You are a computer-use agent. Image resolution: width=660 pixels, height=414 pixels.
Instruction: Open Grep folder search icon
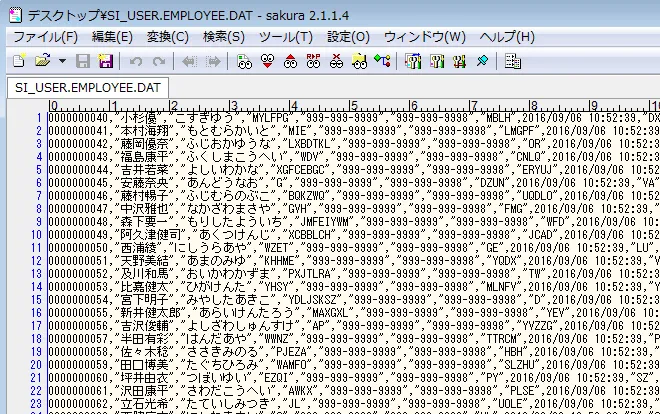[x=359, y=61]
